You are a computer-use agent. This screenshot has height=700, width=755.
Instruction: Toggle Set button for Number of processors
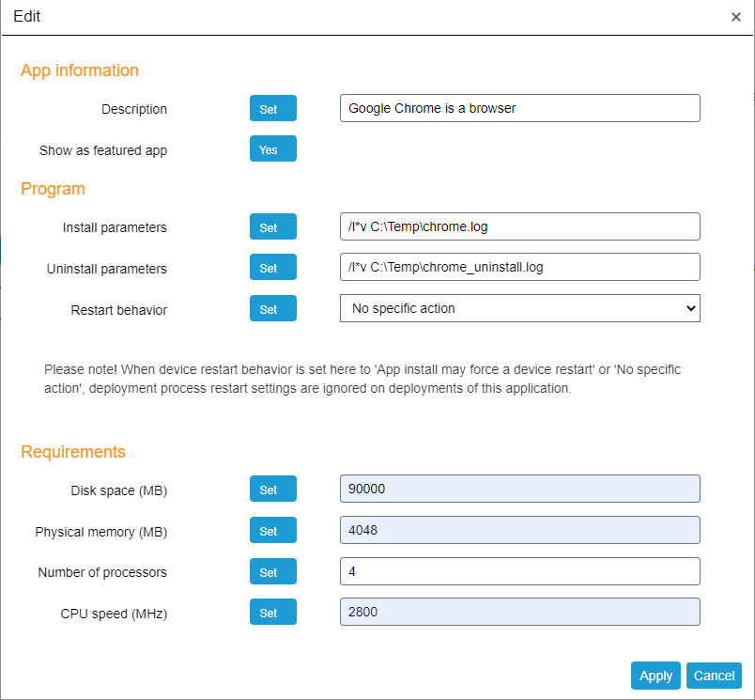click(272, 572)
